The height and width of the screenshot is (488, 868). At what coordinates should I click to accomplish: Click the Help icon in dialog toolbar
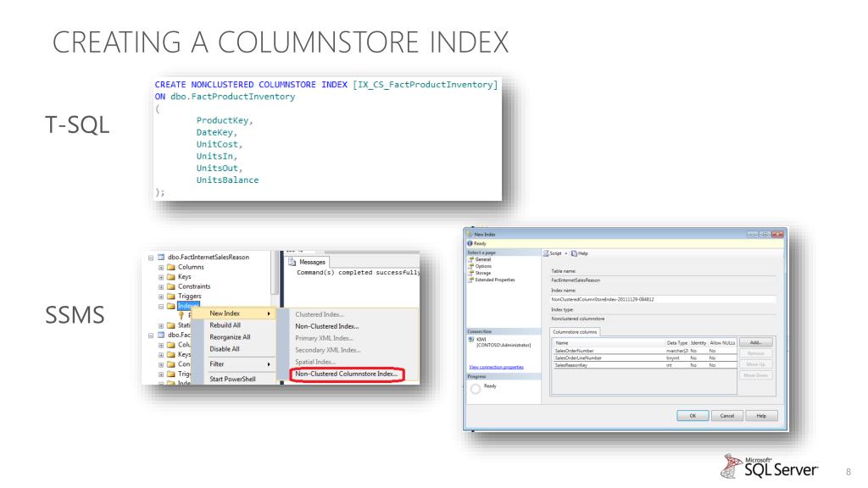tap(574, 253)
